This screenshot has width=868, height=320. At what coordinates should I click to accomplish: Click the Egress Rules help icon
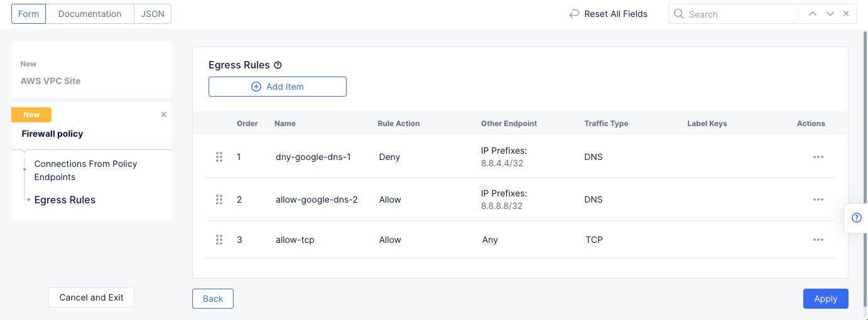tap(278, 65)
